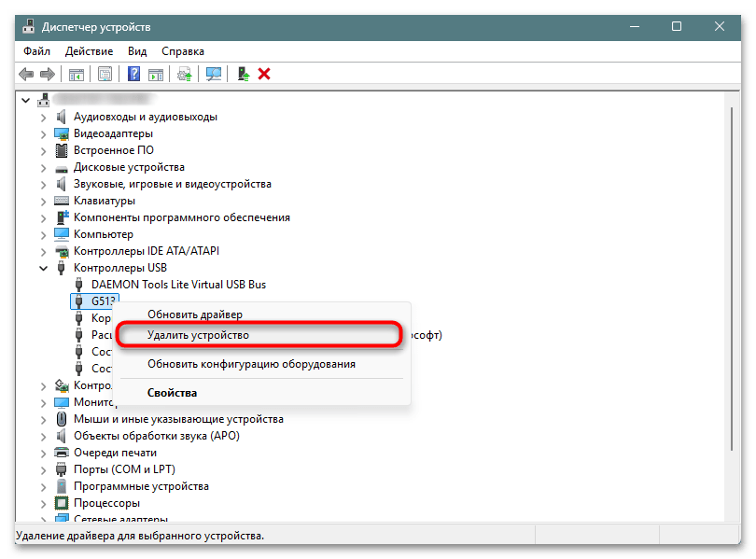Expand the Клавиатуры category
The height and width of the screenshot is (559, 756).
coord(43,201)
